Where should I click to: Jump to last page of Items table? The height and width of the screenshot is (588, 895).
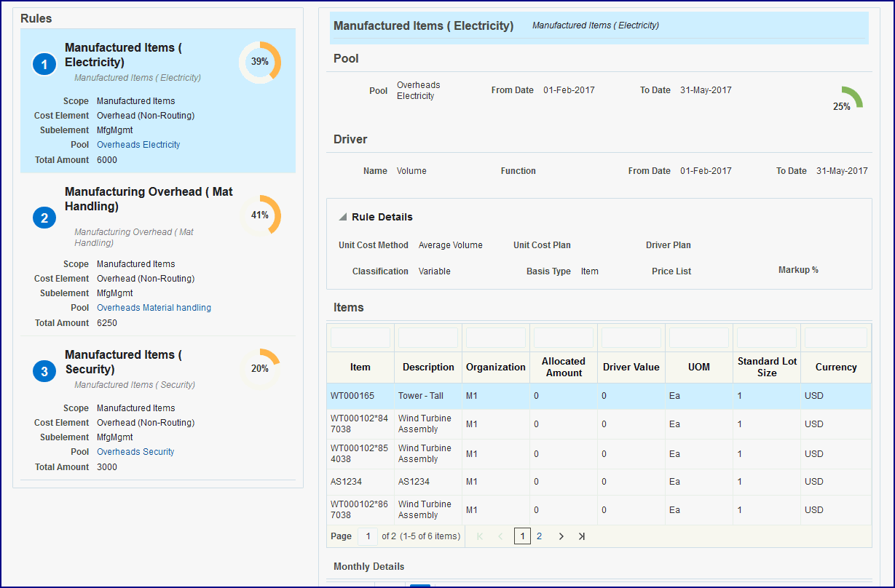click(x=582, y=536)
